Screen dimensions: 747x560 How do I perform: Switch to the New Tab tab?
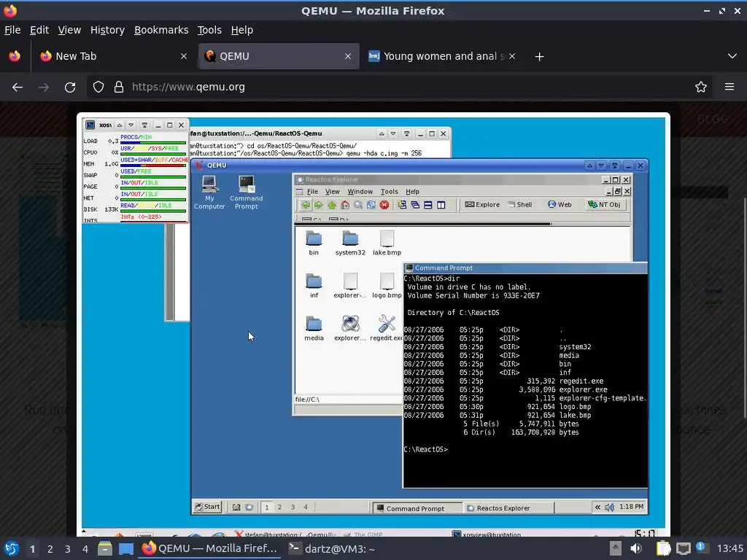[x=113, y=56]
